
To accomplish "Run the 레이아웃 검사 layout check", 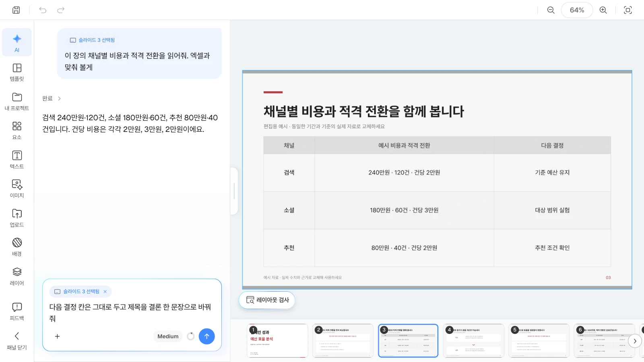I will [267, 300].
